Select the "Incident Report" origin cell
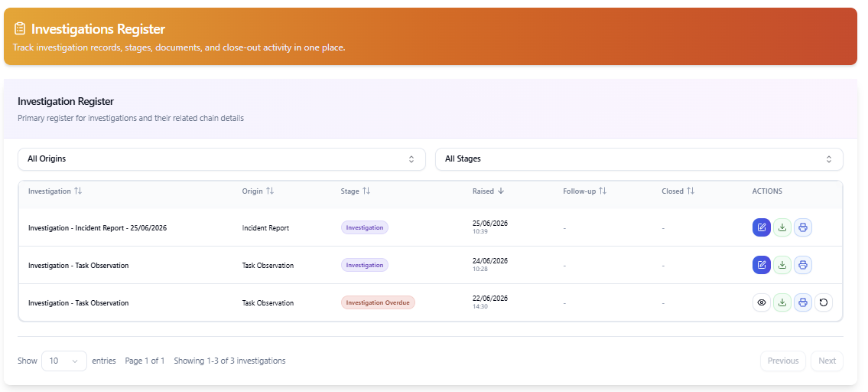The width and height of the screenshot is (868, 392). (x=265, y=228)
